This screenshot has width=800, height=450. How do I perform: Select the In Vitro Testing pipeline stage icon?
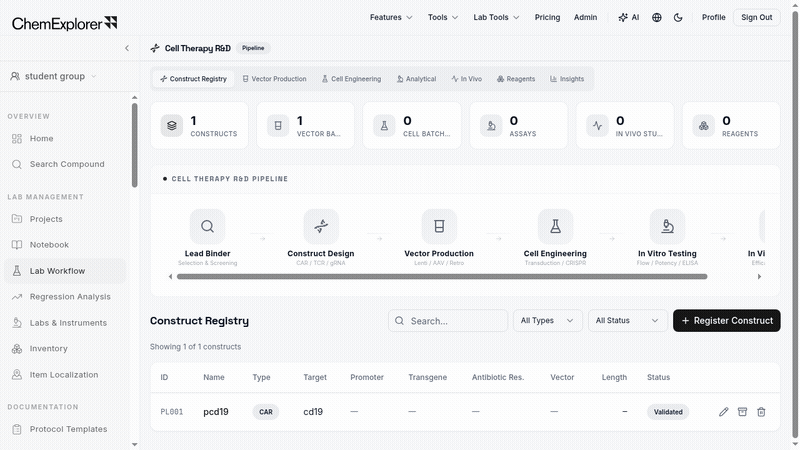coord(667,226)
